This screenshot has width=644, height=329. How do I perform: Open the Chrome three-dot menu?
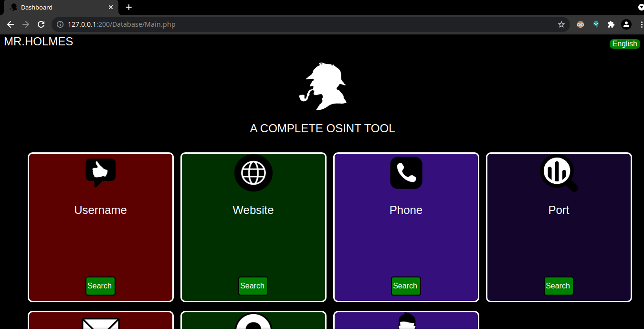pyautogui.click(x=641, y=24)
